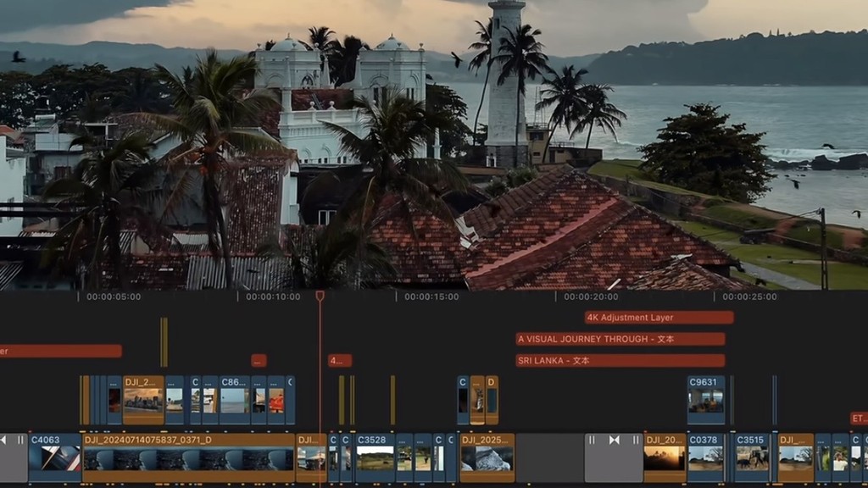Select clip DJI_20240714075837_0371_D in primary storyline

[x=188, y=457]
